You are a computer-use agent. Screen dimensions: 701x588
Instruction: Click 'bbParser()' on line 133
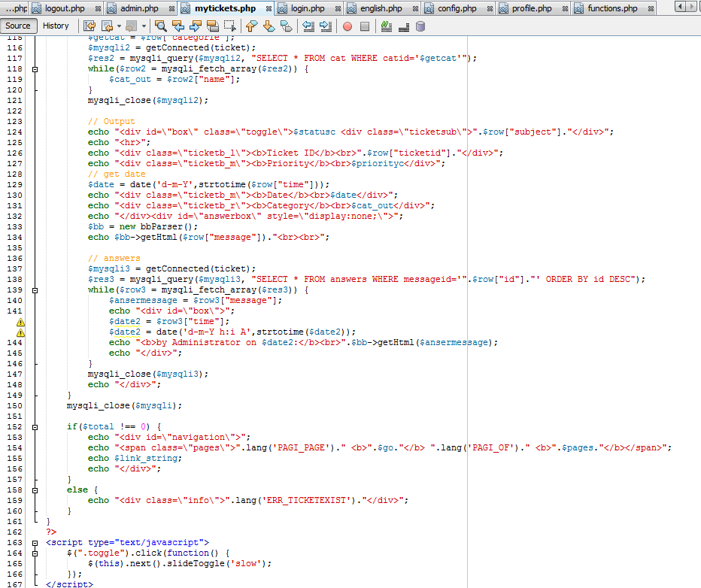(x=167, y=226)
